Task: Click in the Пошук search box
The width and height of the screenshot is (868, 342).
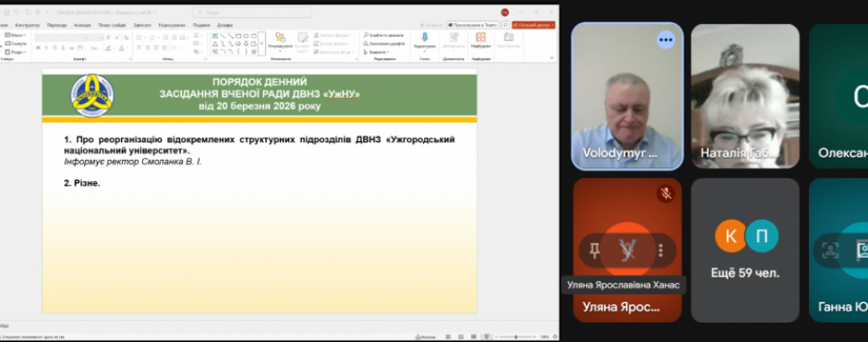Action: (x=252, y=12)
